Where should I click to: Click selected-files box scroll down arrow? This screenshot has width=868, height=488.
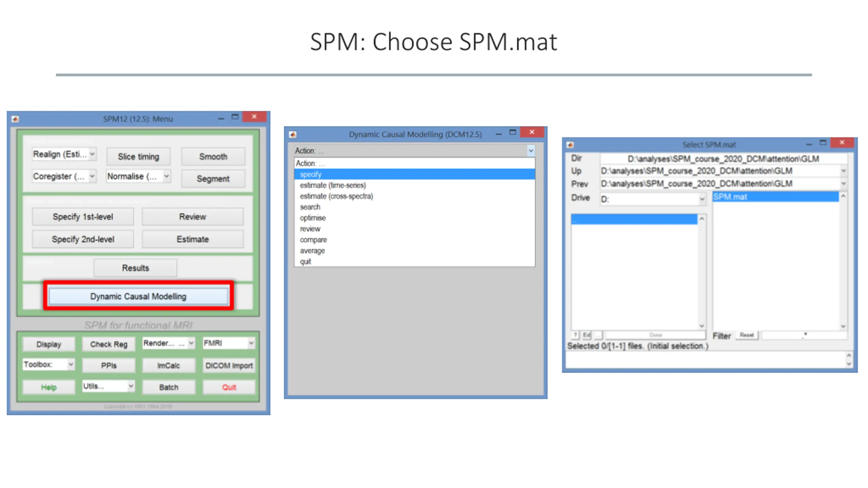[x=849, y=364]
